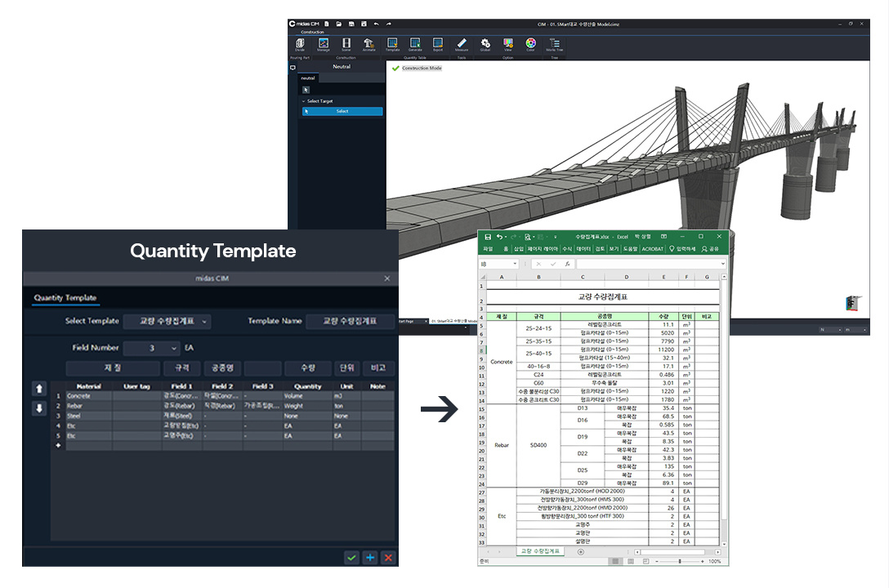Image resolution: width=889 pixels, height=588 pixels.
Task: Undo in Excel quick access toolbar
Action: [499, 237]
